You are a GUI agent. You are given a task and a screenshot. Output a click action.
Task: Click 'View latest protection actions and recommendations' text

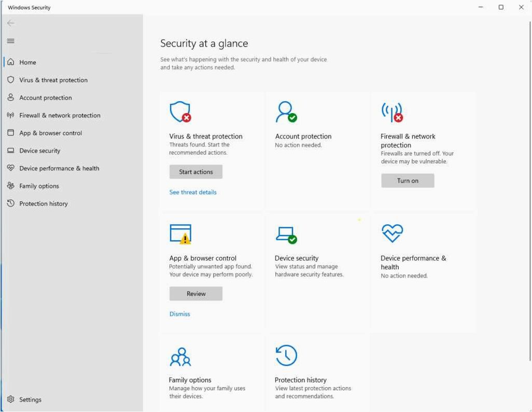coord(313,392)
